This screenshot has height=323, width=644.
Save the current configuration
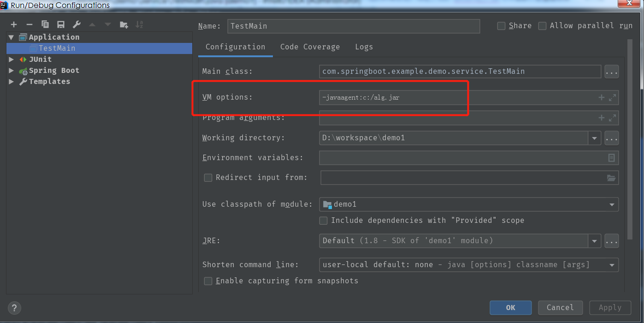tap(60, 24)
